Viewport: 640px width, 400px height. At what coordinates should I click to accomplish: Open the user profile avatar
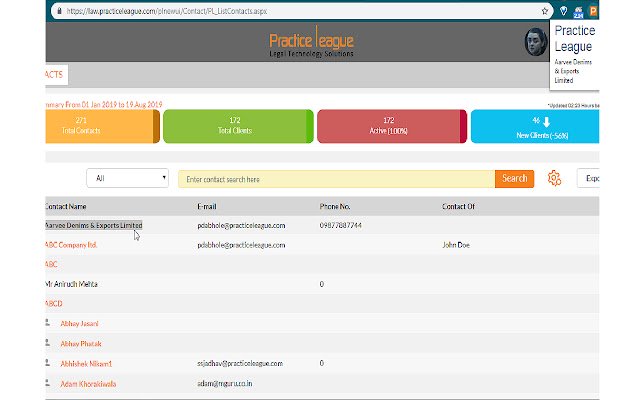(536, 42)
